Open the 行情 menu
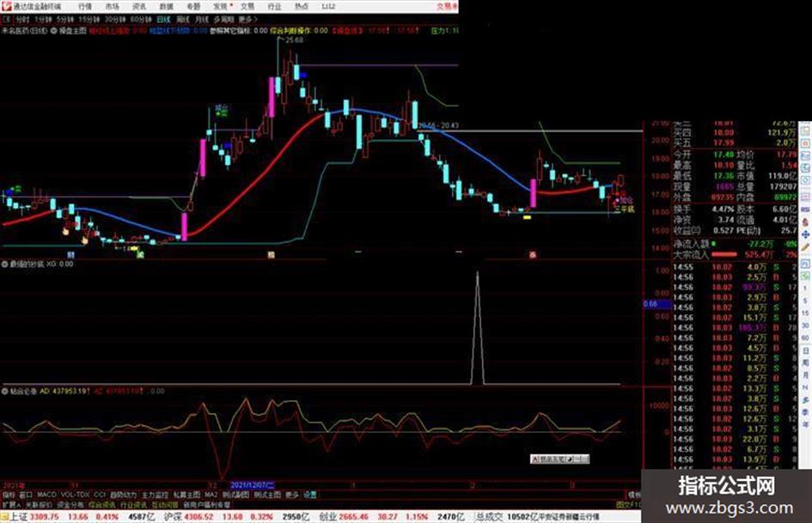The height and width of the screenshot is (523, 812). (x=85, y=6)
